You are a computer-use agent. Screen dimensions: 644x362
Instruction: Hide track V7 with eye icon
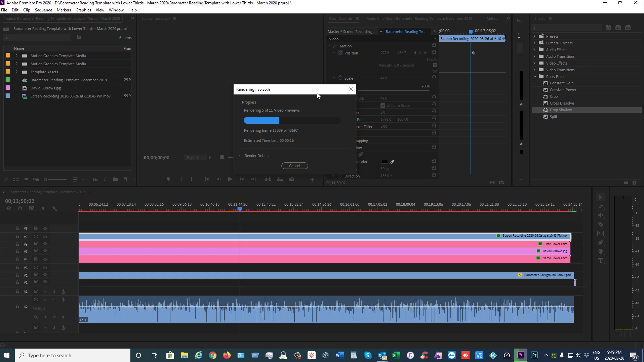tap(45, 237)
